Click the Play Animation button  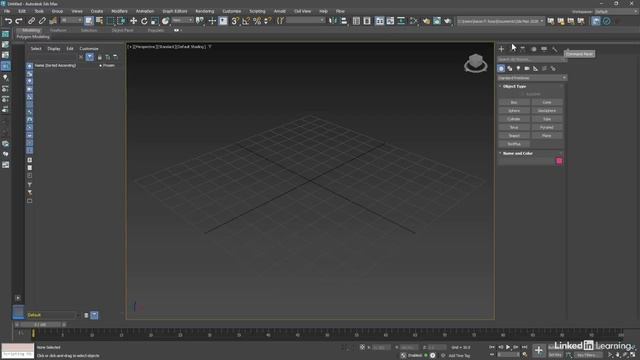[x=508, y=347]
